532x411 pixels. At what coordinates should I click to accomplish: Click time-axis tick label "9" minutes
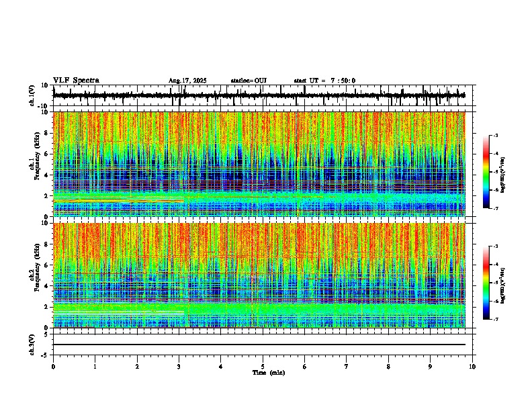click(x=430, y=367)
